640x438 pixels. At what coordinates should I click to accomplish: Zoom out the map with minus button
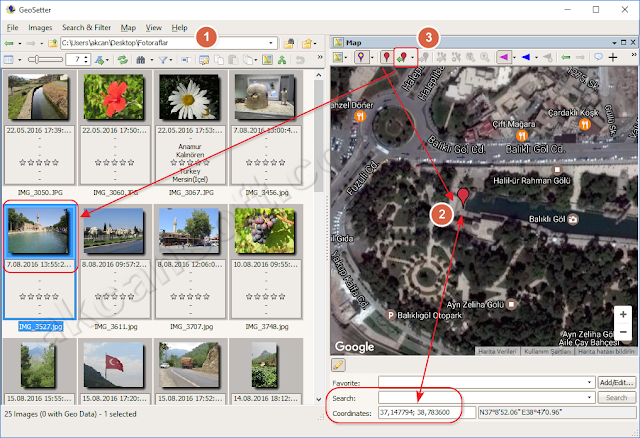click(x=623, y=332)
